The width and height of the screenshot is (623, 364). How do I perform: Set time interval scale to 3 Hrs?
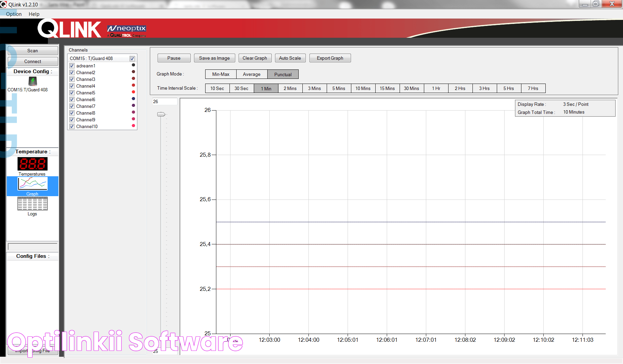(485, 88)
